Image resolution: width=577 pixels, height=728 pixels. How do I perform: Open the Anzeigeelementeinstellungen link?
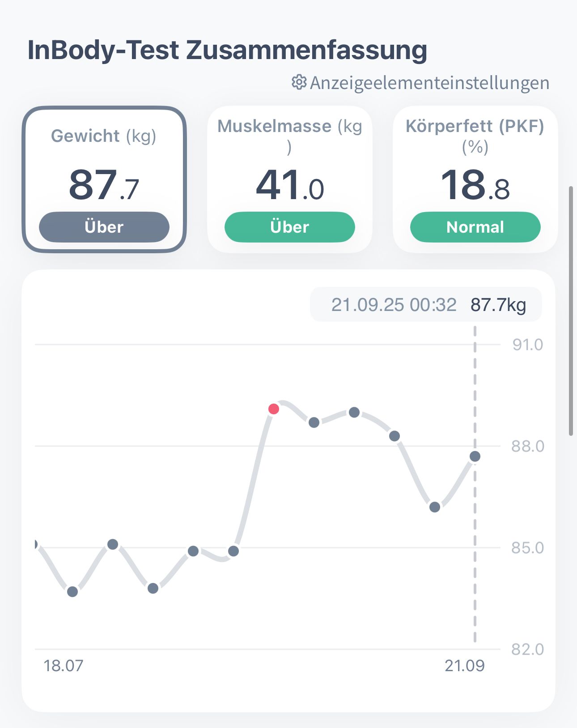(429, 83)
